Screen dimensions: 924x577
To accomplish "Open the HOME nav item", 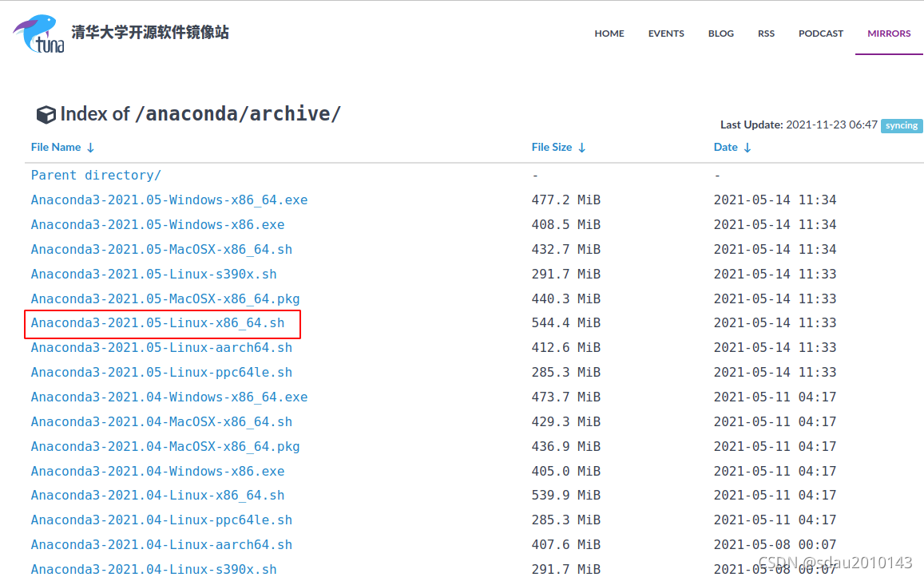I will (x=609, y=34).
